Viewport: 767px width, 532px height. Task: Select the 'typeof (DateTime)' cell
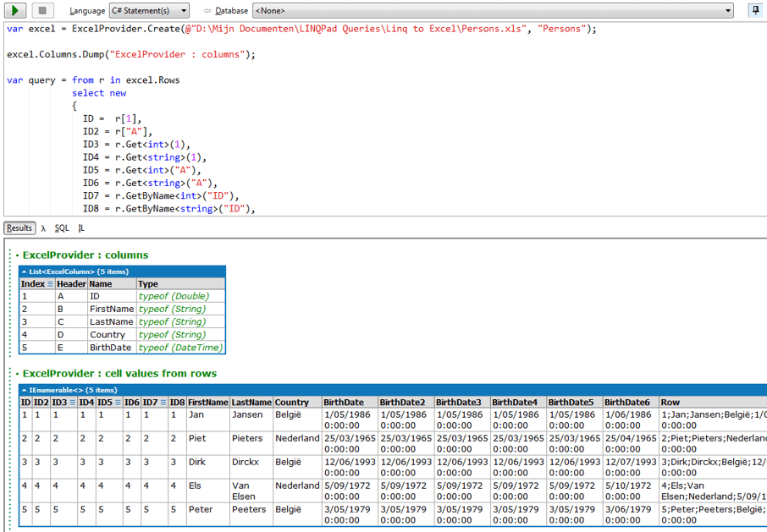[180, 348]
